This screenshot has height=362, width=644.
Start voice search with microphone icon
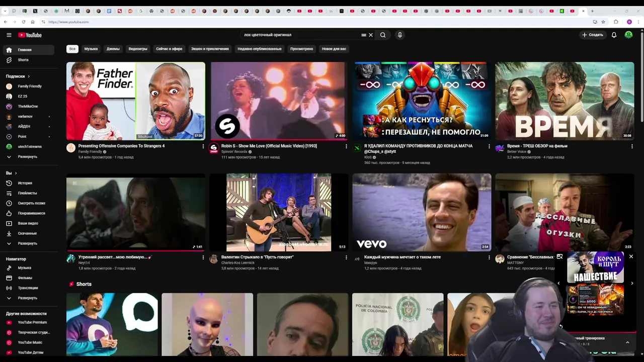pyautogui.click(x=400, y=35)
